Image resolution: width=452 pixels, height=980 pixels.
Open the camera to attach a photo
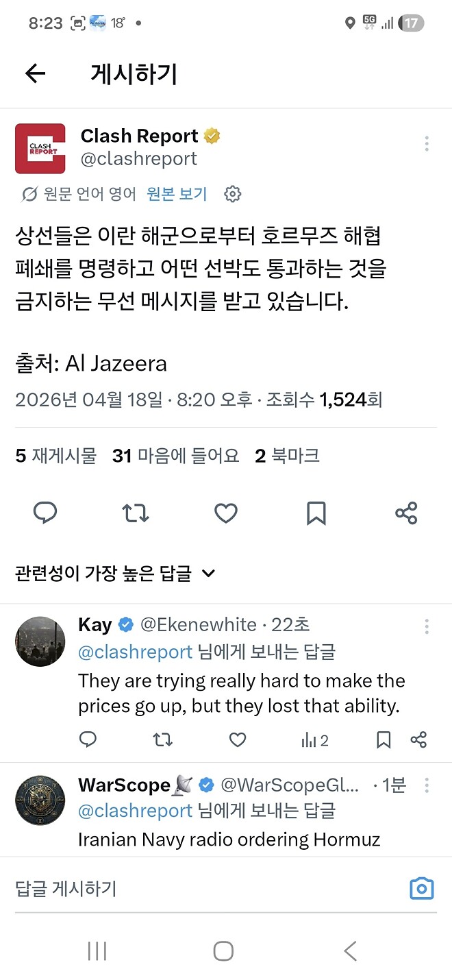coord(422,887)
